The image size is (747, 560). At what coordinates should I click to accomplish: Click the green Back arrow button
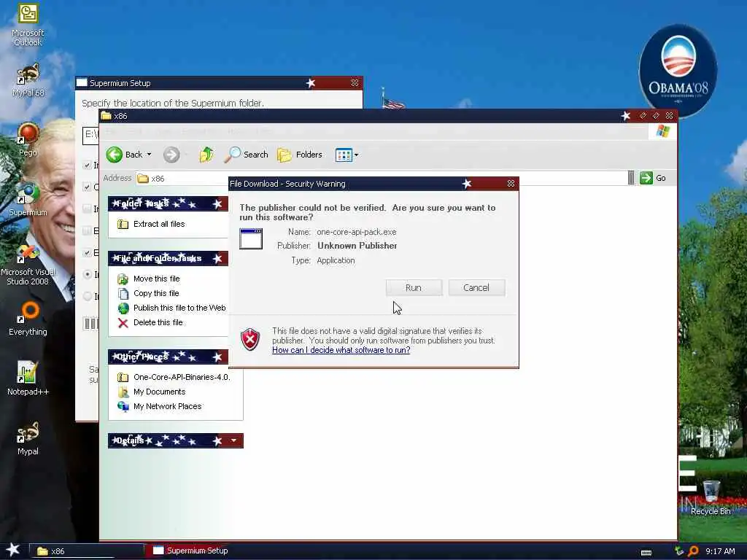[115, 155]
